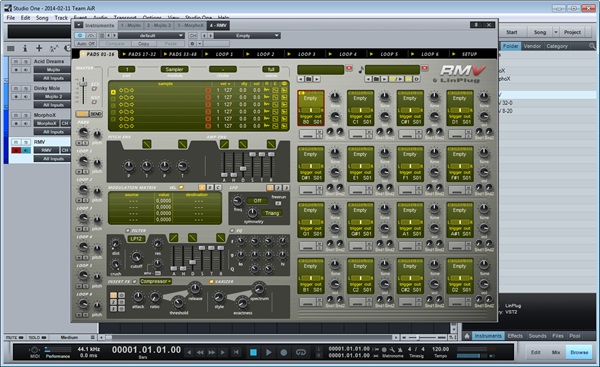Image resolution: width=600 pixels, height=367 pixels.
Task: Click the SEND button under master
Action: tap(96, 114)
